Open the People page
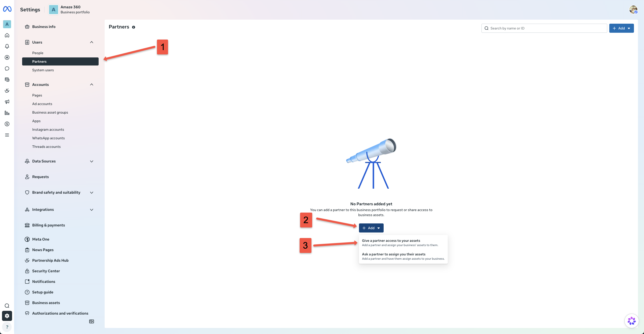 coord(60,53)
